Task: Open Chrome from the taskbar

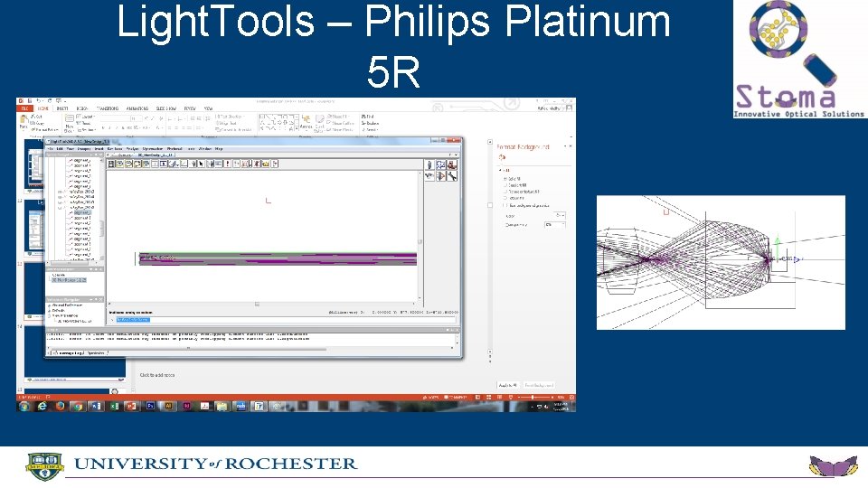Action: click(78, 406)
